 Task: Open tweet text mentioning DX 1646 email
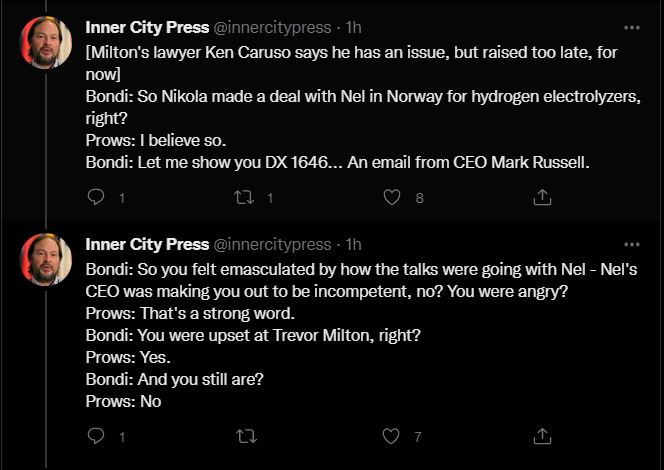(340, 162)
